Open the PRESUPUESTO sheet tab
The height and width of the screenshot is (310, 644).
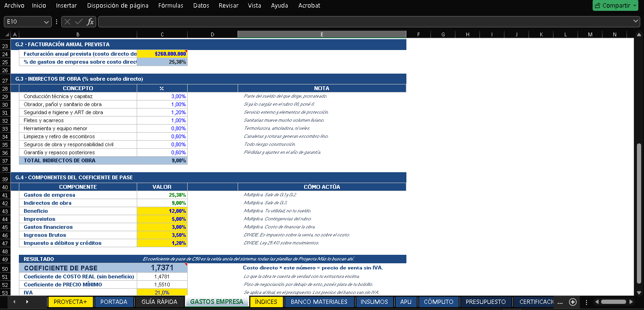click(x=486, y=302)
